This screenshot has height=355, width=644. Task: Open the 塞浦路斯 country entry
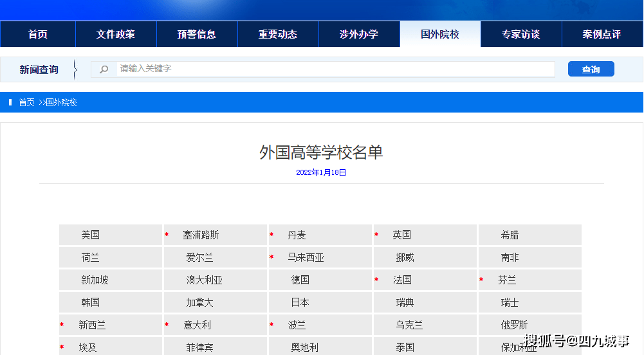pos(201,235)
